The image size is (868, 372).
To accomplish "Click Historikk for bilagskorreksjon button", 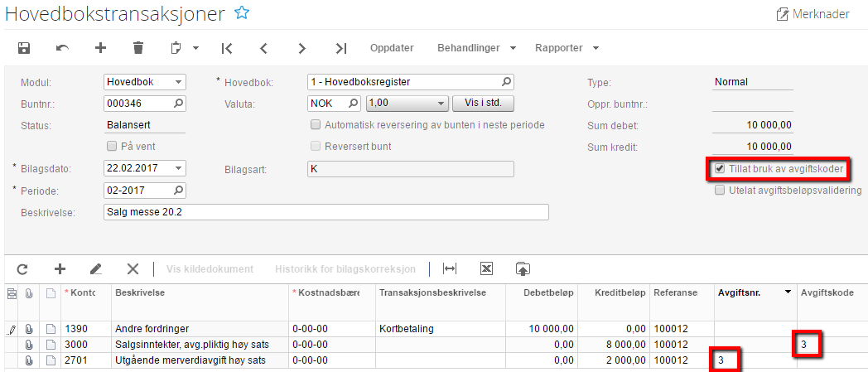I will 345,269.
